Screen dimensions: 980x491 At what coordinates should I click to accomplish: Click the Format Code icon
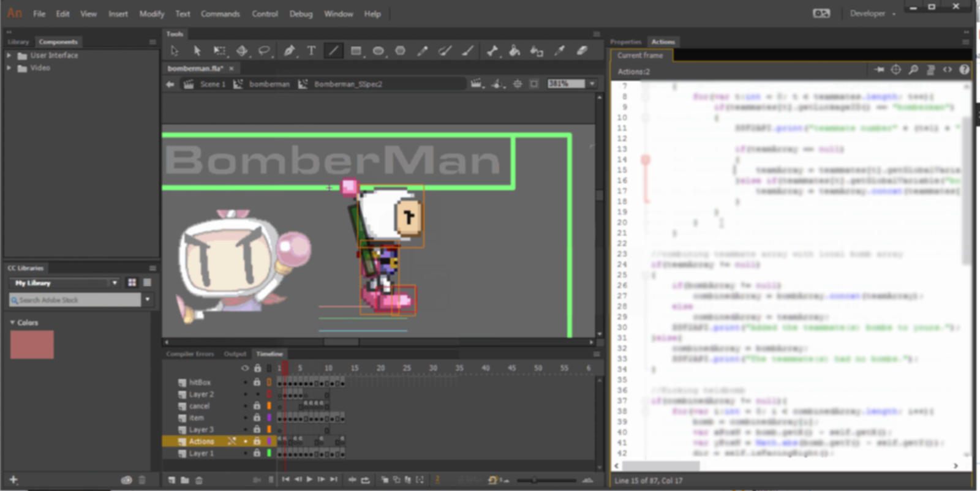931,70
